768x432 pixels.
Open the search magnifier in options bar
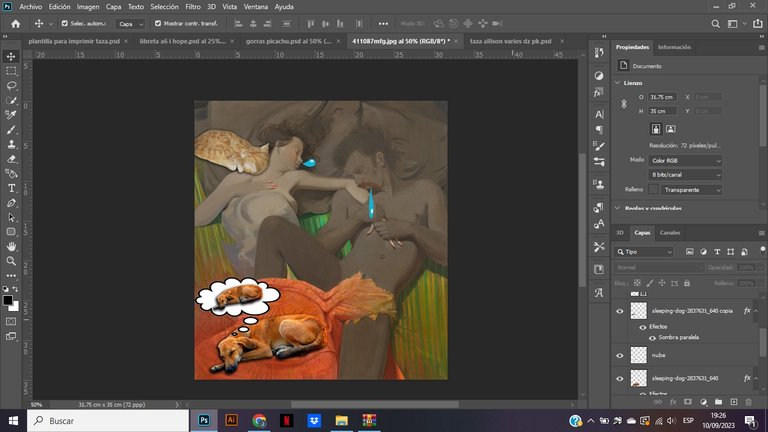pos(716,24)
